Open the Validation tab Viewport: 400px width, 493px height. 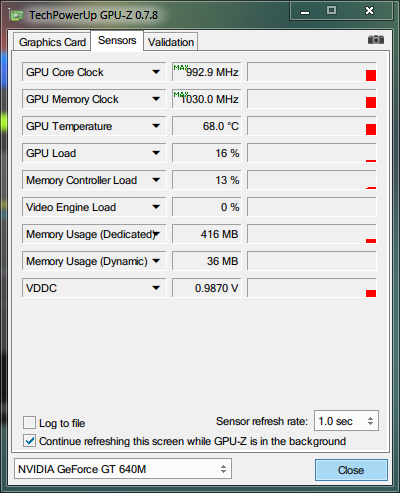(171, 42)
